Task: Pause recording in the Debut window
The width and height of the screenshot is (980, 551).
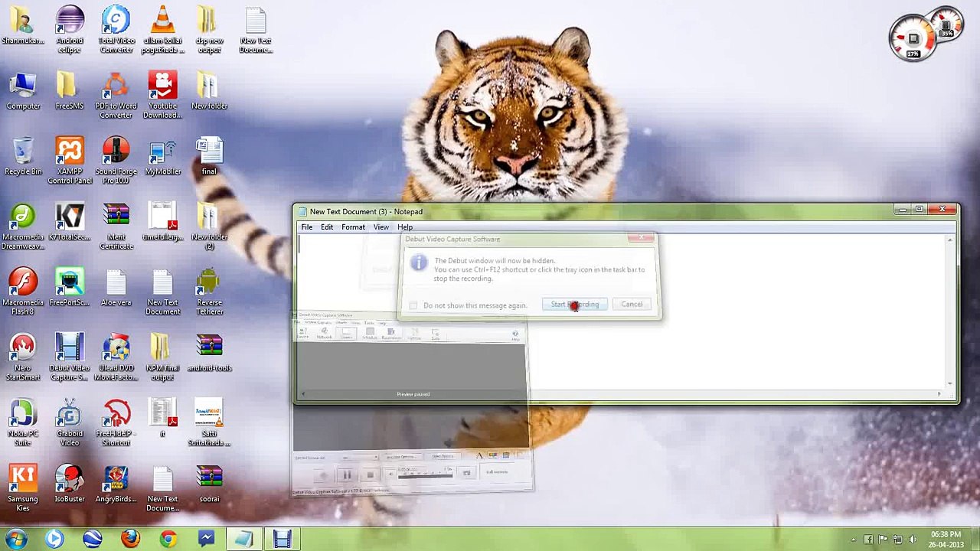Action: click(x=347, y=475)
